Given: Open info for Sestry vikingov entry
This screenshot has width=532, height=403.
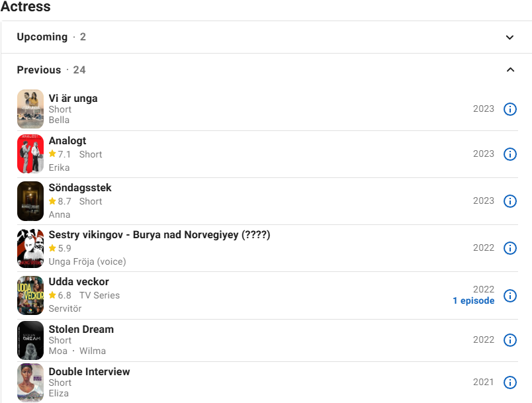Looking at the screenshot, I should (510, 248).
